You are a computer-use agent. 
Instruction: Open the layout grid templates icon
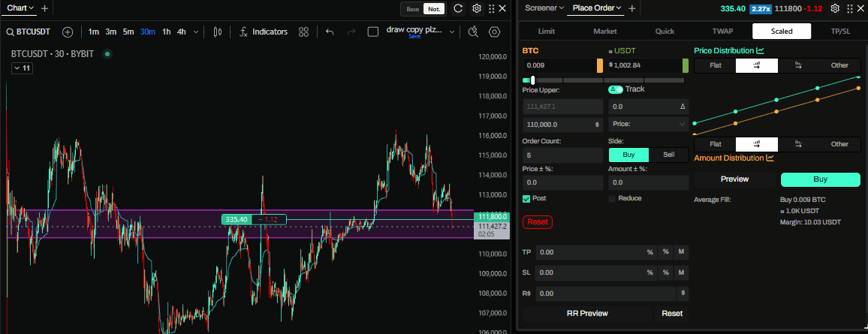tap(303, 32)
